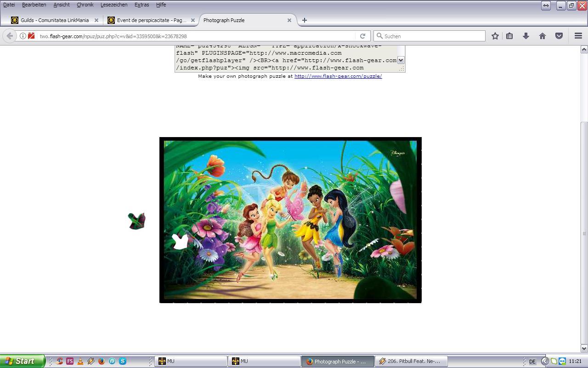The height and width of the screenshot is (368, 588).
Task: Open the Firefox hamburger menu
Action: (578, 36)
